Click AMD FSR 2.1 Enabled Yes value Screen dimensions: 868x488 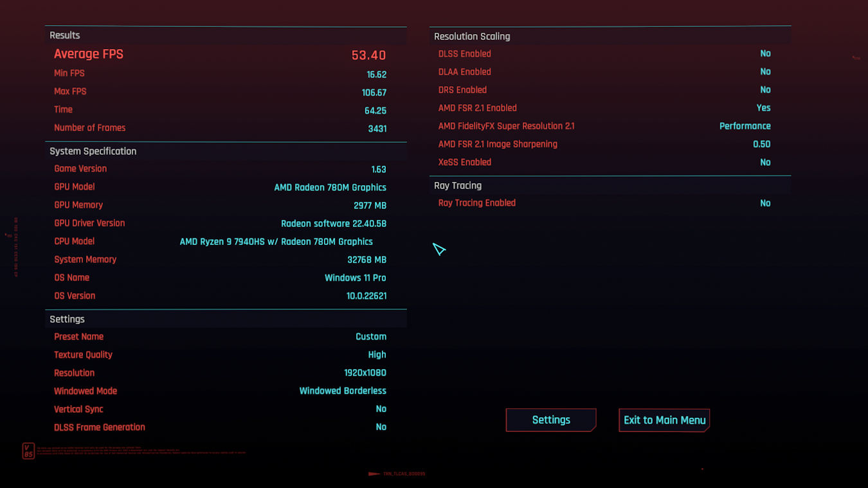pos(764,108)
